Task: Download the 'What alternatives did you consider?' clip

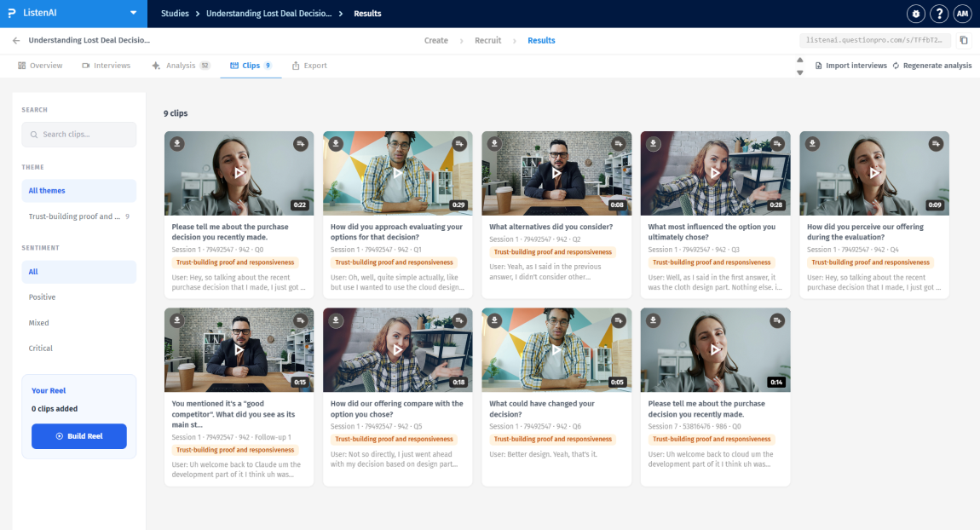Action: point(495,144)
